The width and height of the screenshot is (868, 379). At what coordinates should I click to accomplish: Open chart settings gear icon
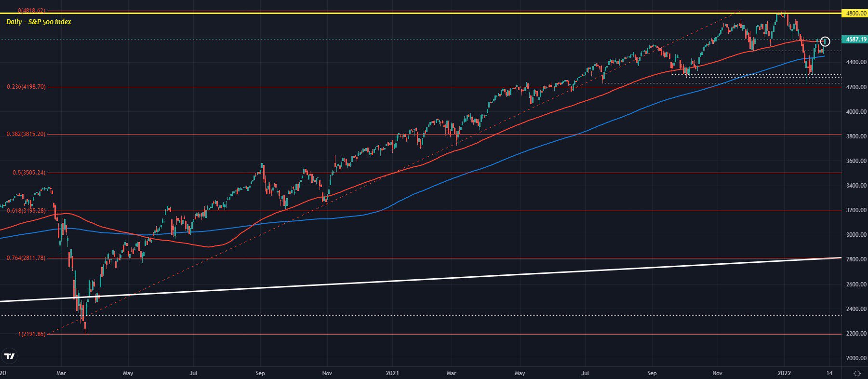[x=857, y=373]
